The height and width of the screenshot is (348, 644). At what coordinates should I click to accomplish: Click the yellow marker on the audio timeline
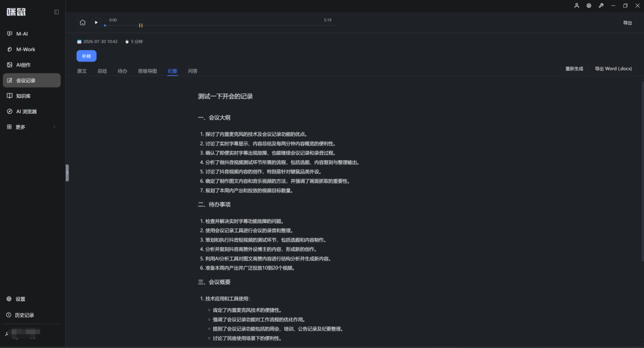coord(141,26)
